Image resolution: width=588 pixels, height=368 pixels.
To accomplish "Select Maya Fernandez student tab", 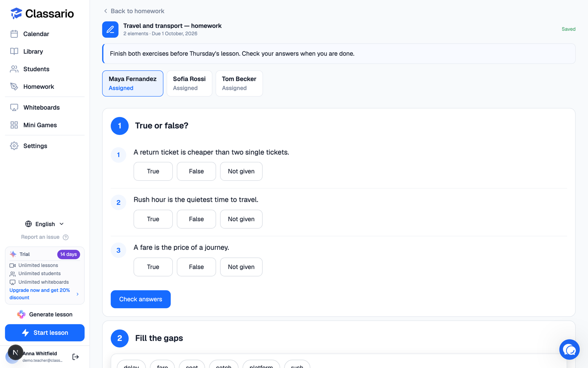I will [x=133, y=83].
